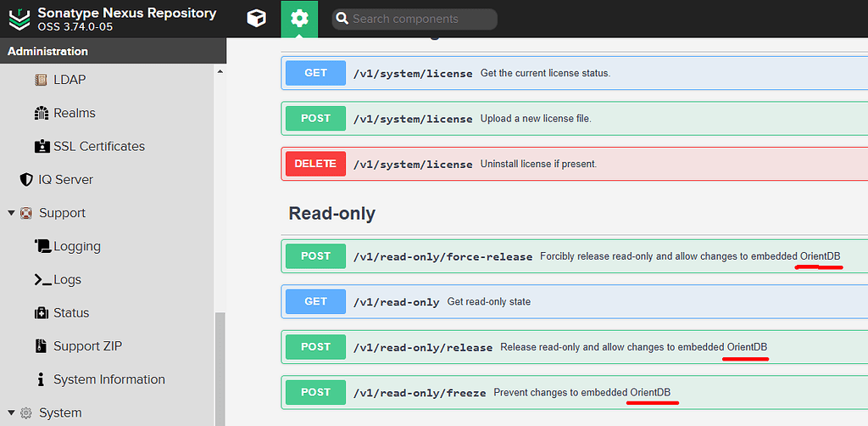Click POST button for force-release endpoint
Screen dimensions: 868x426
click(x=315, y=256)
